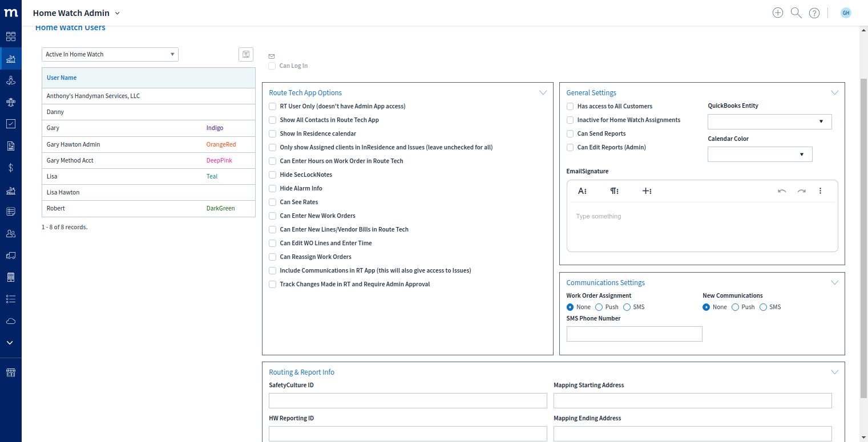Click the Teal color label for Lisa
868x442 pixels.
[212, 176]
